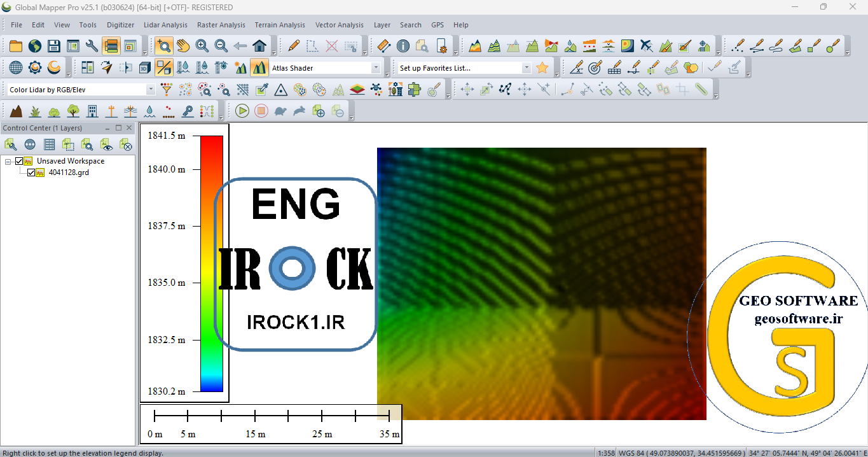Click the WGS 84 coordinates in status bar
Screen dimensions: 868x457
pyautogui.click(x=682, y=453)
